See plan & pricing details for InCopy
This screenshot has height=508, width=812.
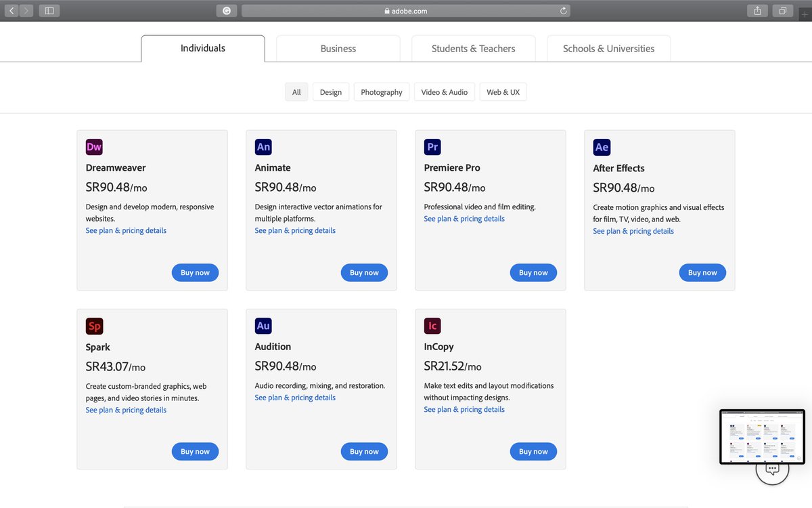coord(464,409)
